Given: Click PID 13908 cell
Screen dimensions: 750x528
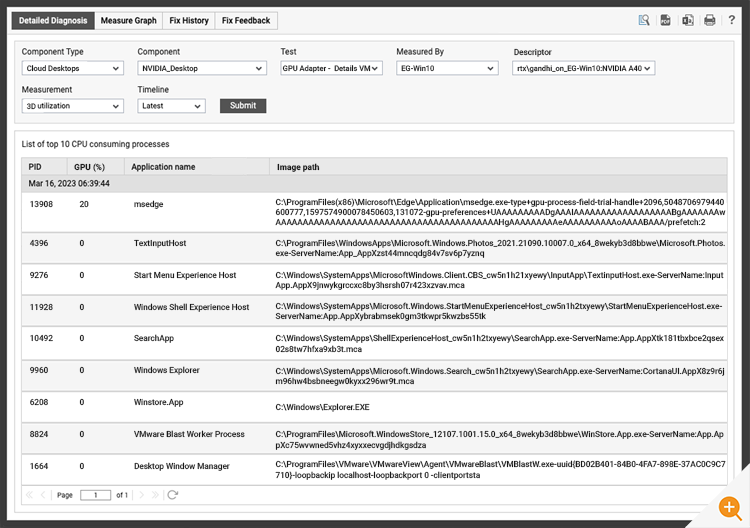Looking at the screenshot, I should (x=41, y=204).
